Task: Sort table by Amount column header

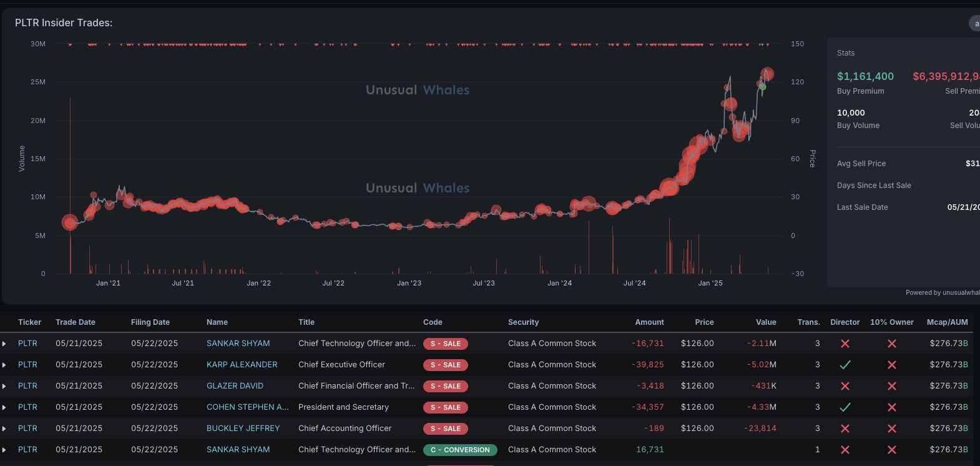Action: [x=650, y=322]
